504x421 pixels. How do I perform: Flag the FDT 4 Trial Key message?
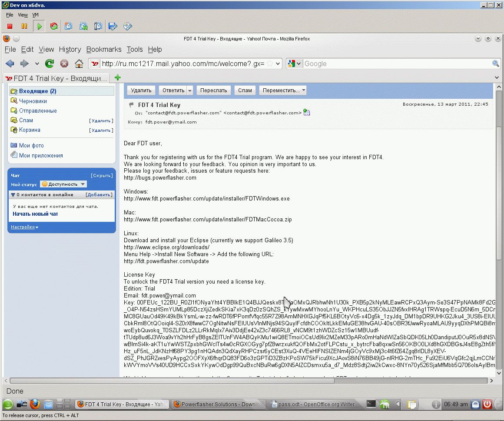131,105
